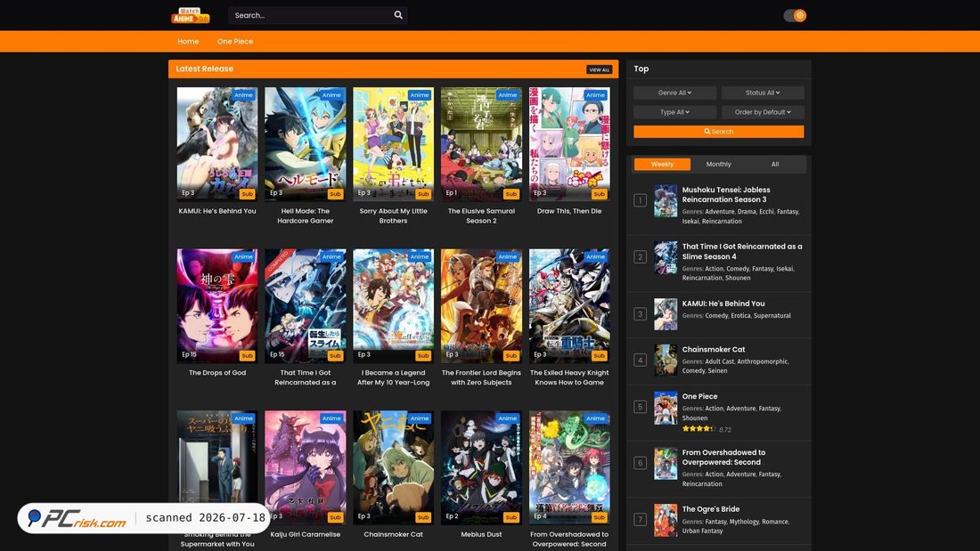The width and height of the screenshot is (980, 551).
Task: Click Mushoku Tensei small ranking thumbnail
Action: click(x=666, y=201)
